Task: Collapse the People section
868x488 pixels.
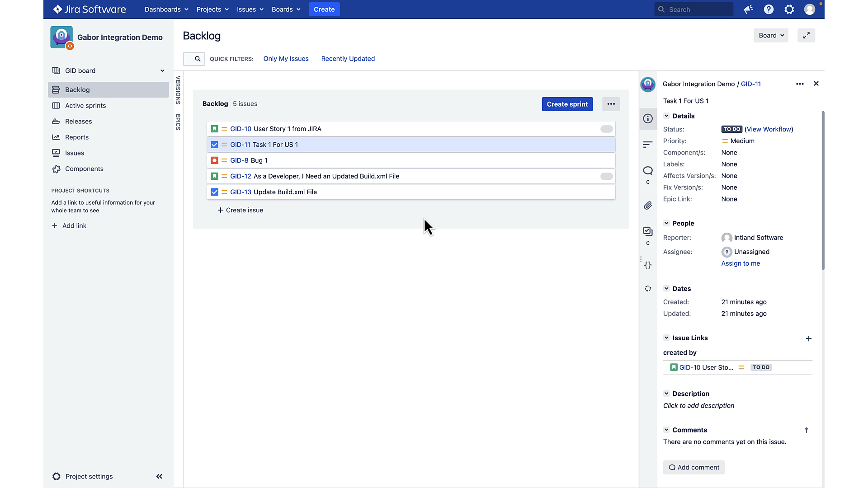Action: pyautogui.click(x=666, y=223)
